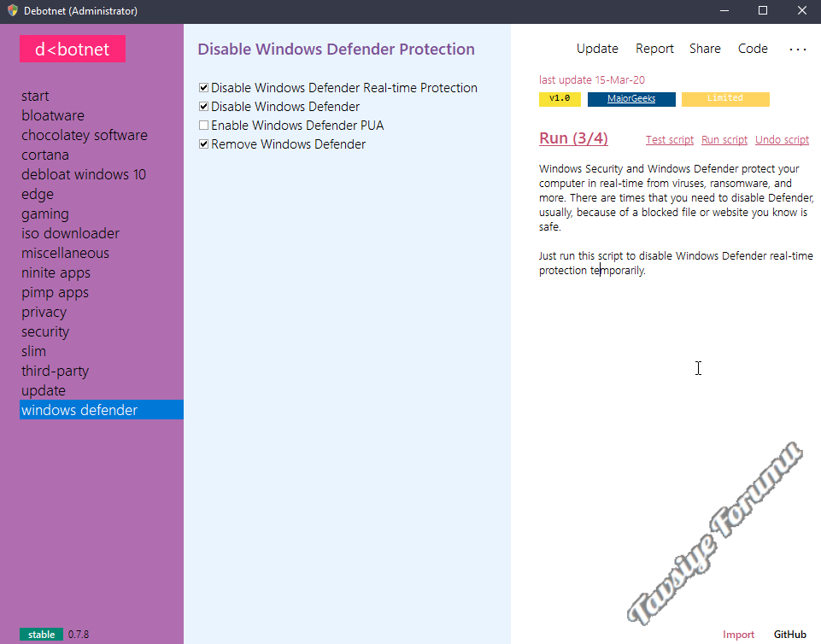Click the v1.0 version badge

tap(560, 99)
